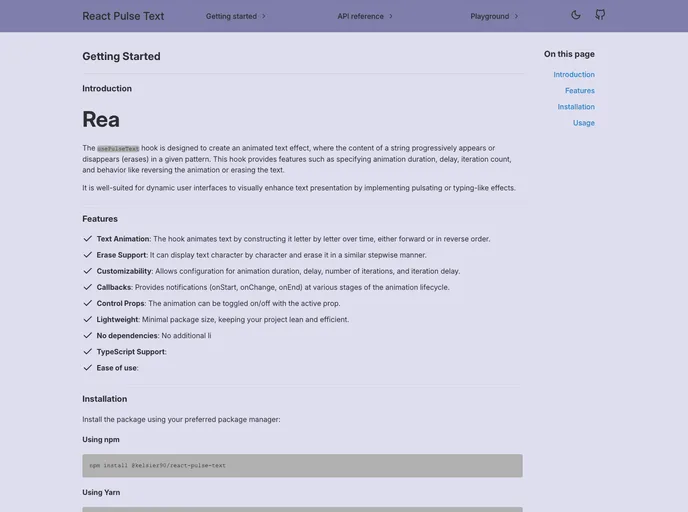The height and width of the screenshot is (512, 688).
Task: Click the checkmark icon beside Erase Support
Action: tap(87, 255)
